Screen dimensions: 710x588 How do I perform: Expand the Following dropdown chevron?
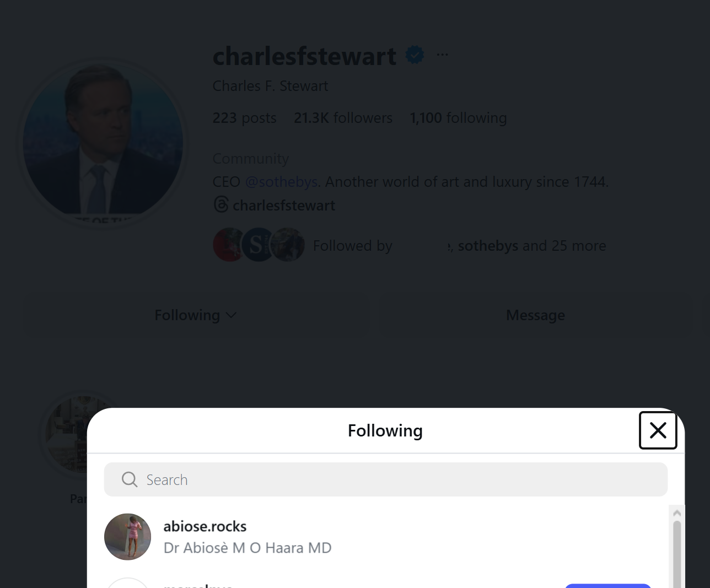232,315
